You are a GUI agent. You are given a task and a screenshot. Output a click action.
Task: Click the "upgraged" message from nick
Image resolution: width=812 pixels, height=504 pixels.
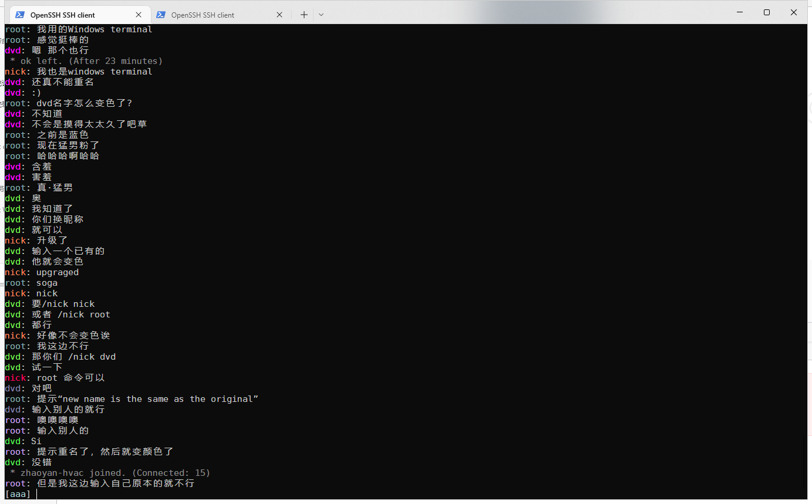coord(57,272)
